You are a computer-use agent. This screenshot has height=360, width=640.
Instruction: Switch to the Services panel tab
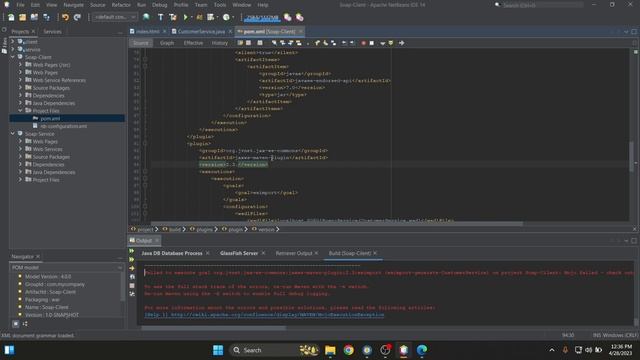[52, 31]
